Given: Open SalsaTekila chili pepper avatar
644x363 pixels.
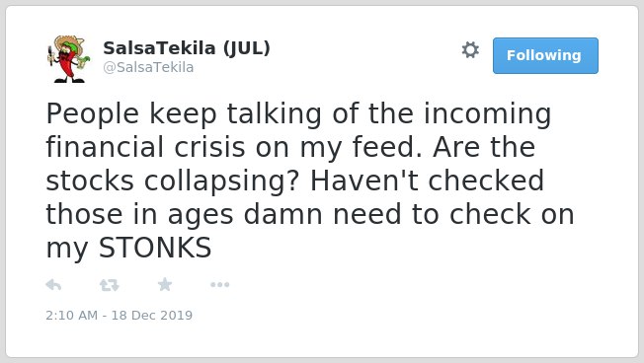Looking at the screenshot, I should pos(68,59).
